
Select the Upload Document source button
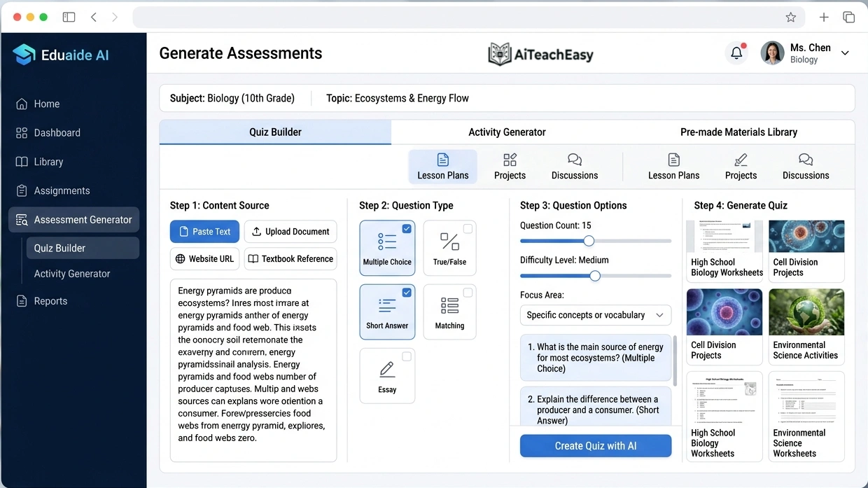point(290,231)
